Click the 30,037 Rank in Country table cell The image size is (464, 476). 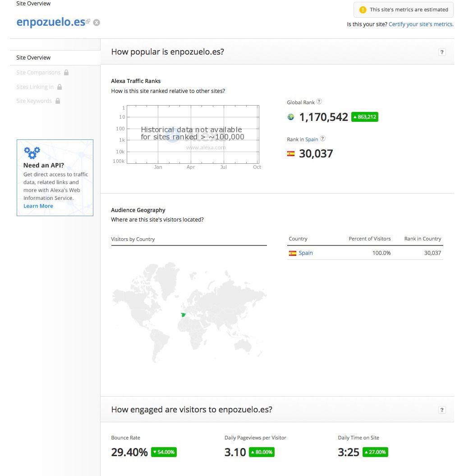pos(432,253)
